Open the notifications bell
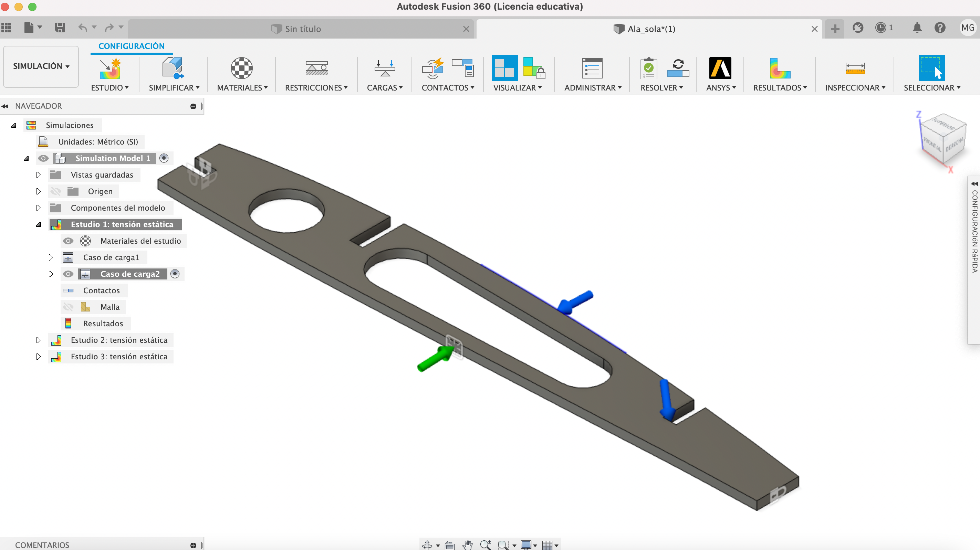The height and width of the screenshot is (550, 980). pyautogui.click(x=917, y=28)
